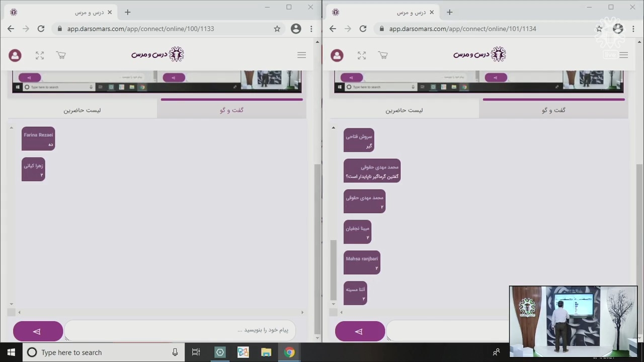
Task: Switch to لیست حاضرین tab in left window
Action: (x=82, y=110)
